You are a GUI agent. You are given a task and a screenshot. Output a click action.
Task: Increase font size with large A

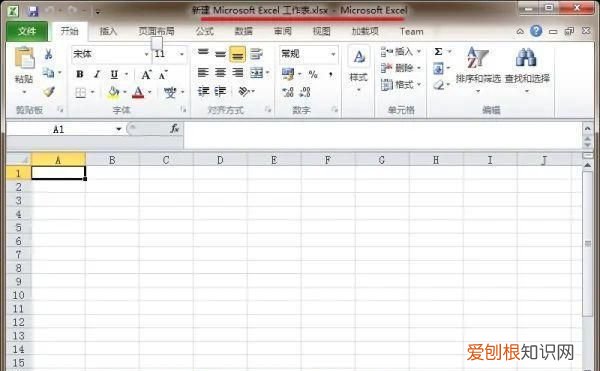[x=146, y=75]
